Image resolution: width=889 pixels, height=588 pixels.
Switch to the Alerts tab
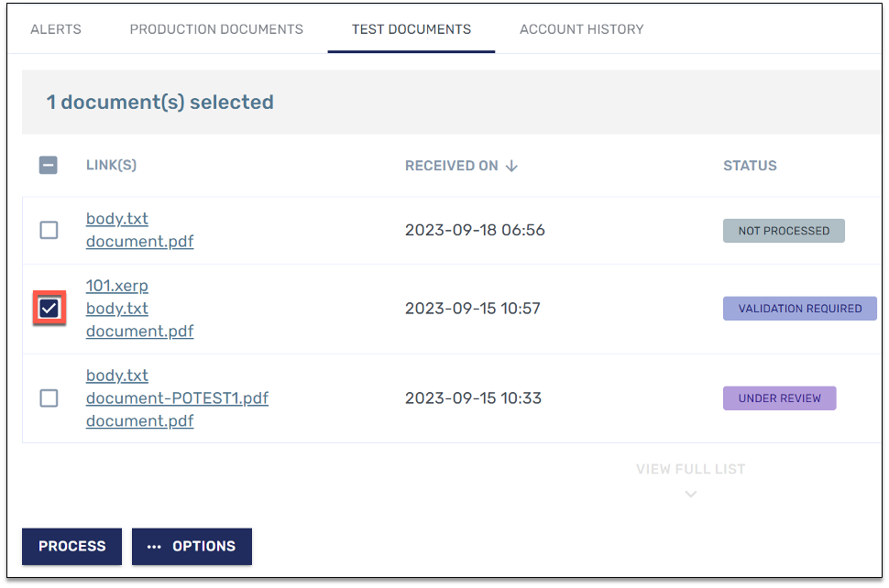56,29
